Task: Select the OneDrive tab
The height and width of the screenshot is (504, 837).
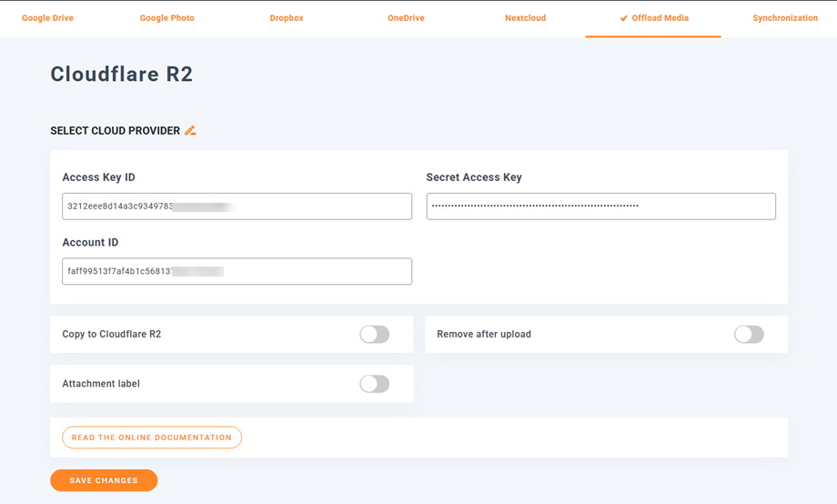Action: 407,18
